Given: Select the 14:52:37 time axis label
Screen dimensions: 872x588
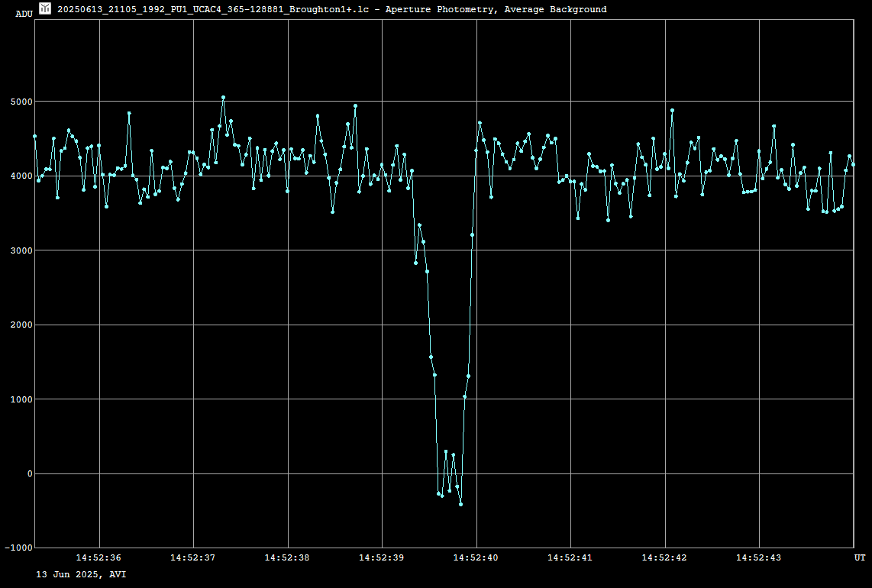Looking at the screenshot, I should tap(193, 558).
